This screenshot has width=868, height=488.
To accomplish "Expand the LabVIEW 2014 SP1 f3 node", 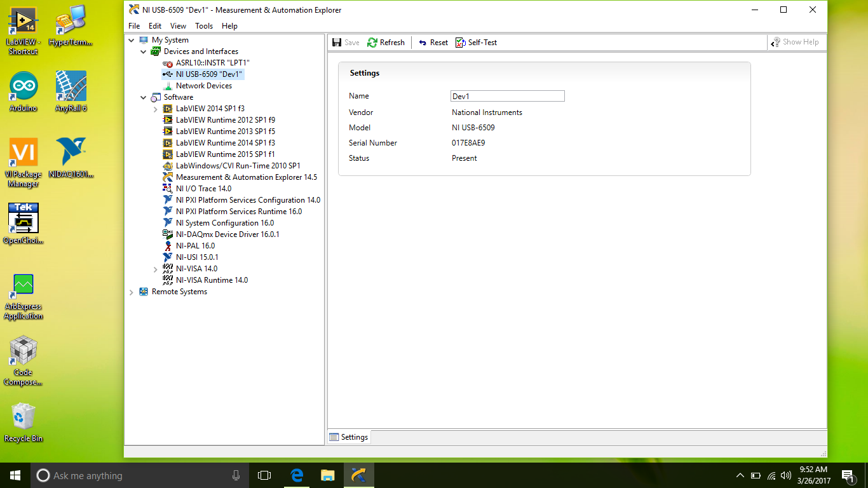I will [156, 109].
